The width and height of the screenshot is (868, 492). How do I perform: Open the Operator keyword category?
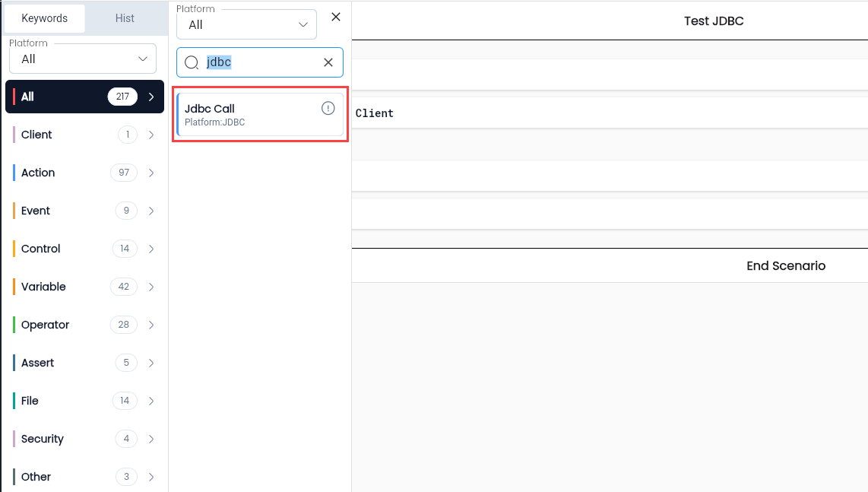pos(84,325)
